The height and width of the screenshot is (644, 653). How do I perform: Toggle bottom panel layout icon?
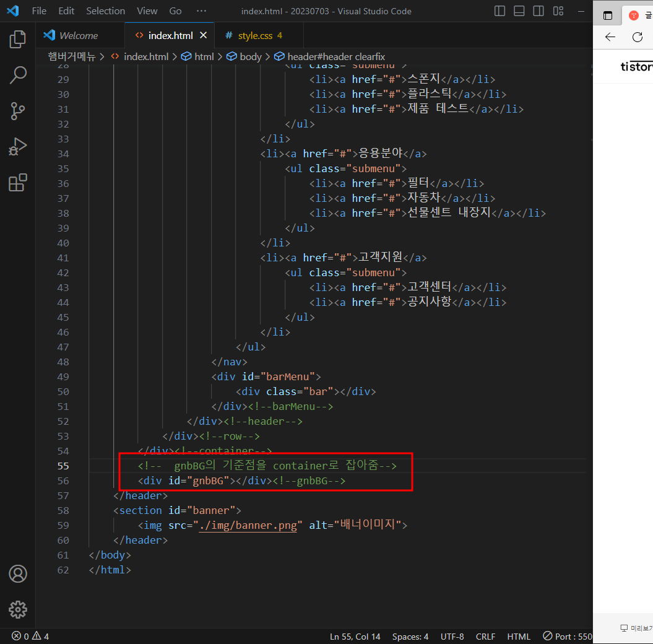click(519, 11)
